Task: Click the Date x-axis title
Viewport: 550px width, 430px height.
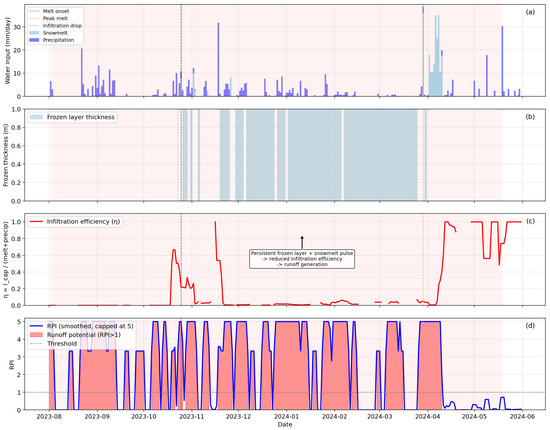Action: pyautogui.click(x=284, y=424)
